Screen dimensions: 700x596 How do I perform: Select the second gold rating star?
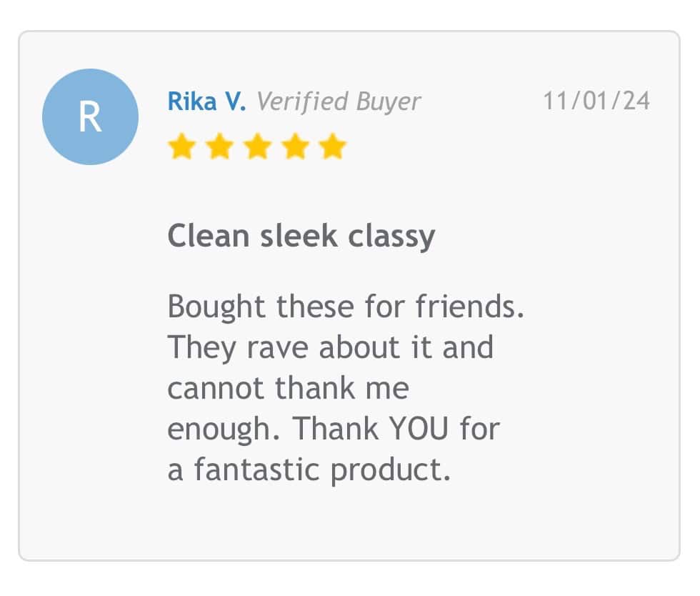[220, 146]
